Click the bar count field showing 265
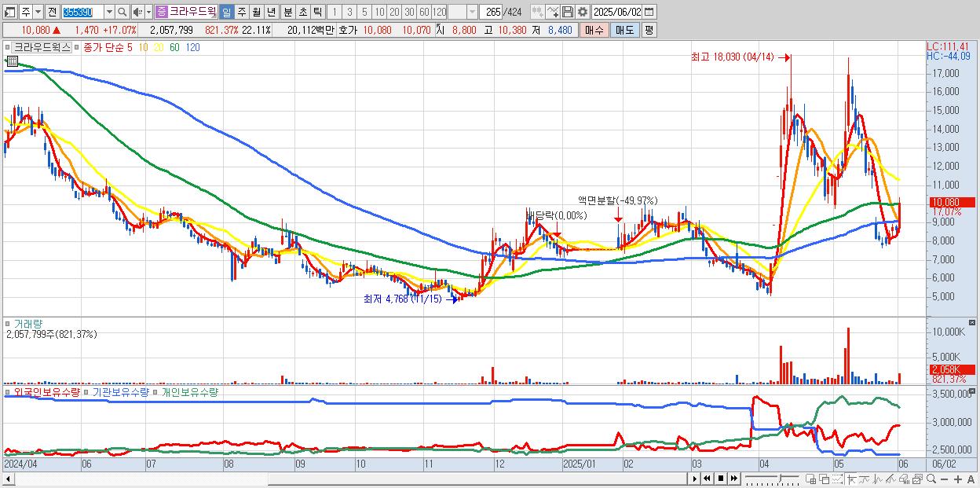Screen dimensions: 980x488 [492, 12]
